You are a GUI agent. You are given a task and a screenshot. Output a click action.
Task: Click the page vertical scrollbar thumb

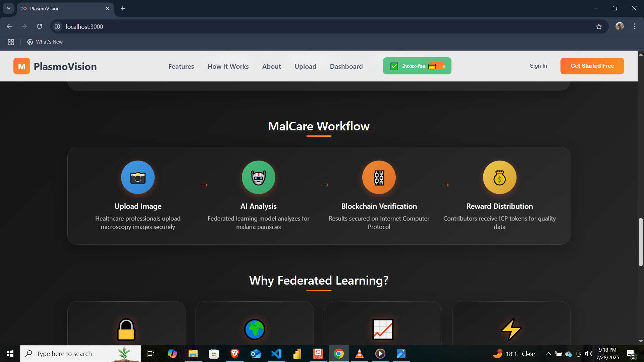pyautogui.click(x=641, y=242)
